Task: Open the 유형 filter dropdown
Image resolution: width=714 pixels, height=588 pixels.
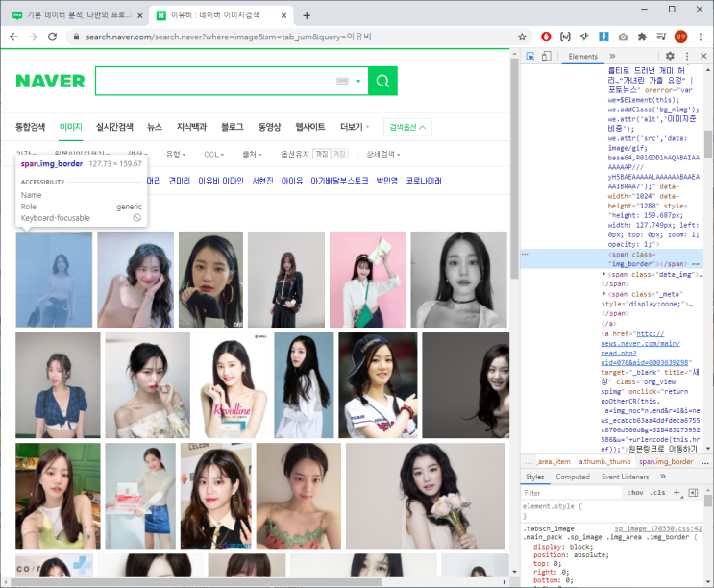Action: [x=176, y=155]
